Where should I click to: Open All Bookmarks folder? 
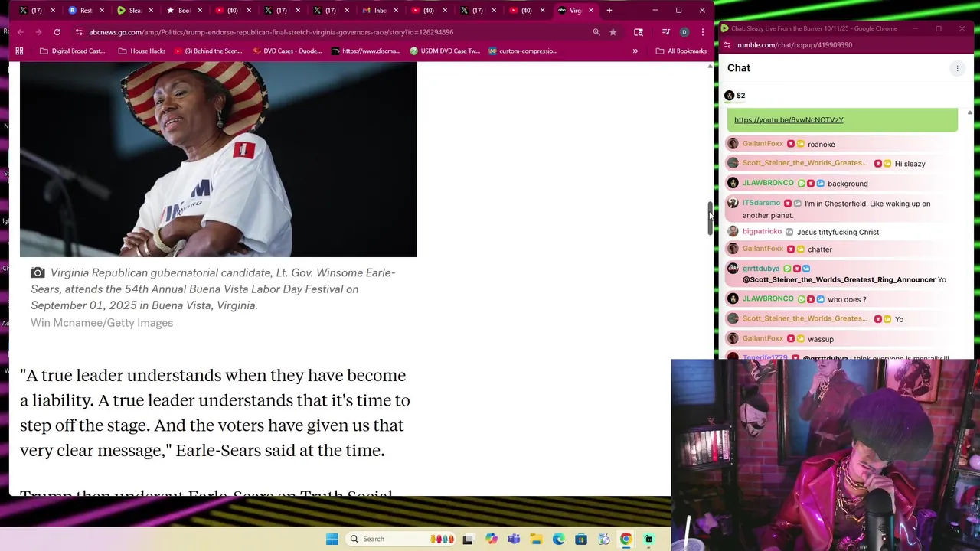click(x=681, y=51)
